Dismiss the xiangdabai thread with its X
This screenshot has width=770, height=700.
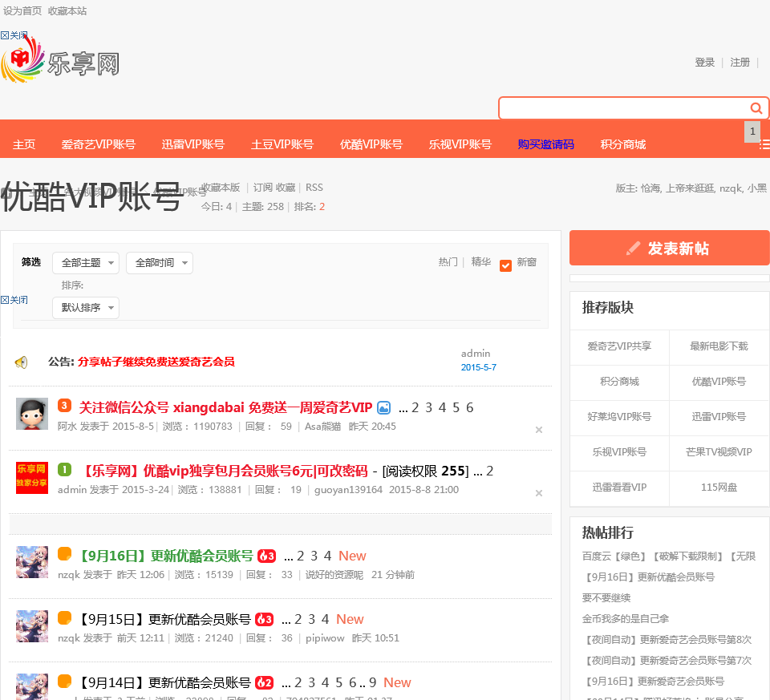pyautogui.click(x=539, y=430)
